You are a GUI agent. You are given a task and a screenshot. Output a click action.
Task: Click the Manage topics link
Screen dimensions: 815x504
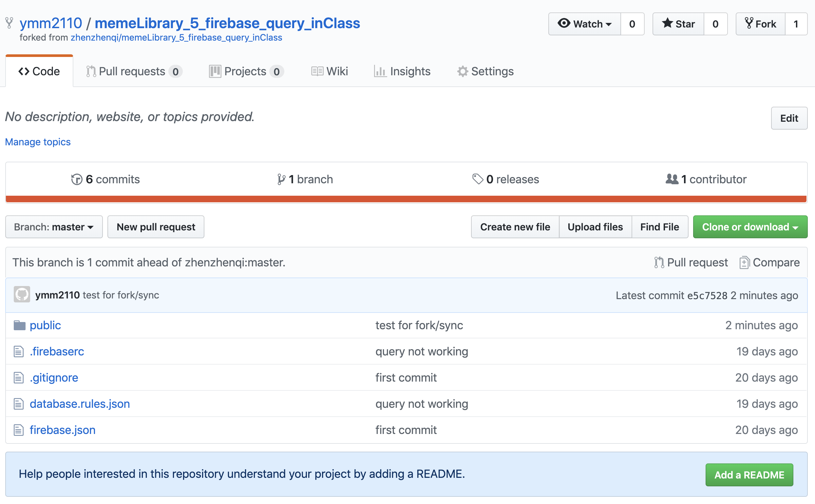(38, 142)
